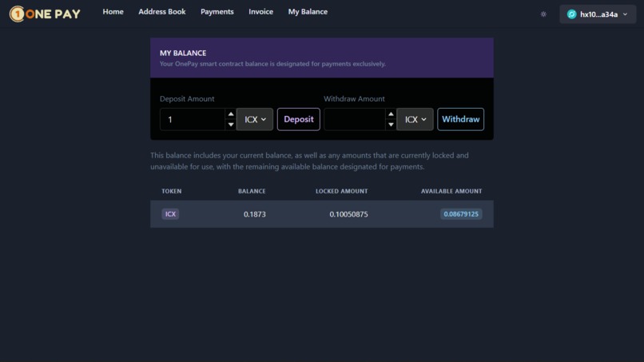The image size is (644, 362).
Task: Increase the deposit amount with up arrow
Action: [231, 114]
